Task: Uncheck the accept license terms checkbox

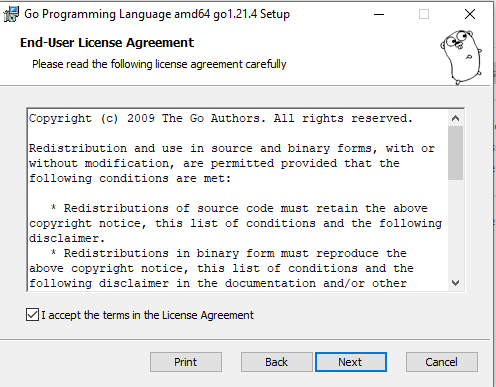Action: [32, 315]
